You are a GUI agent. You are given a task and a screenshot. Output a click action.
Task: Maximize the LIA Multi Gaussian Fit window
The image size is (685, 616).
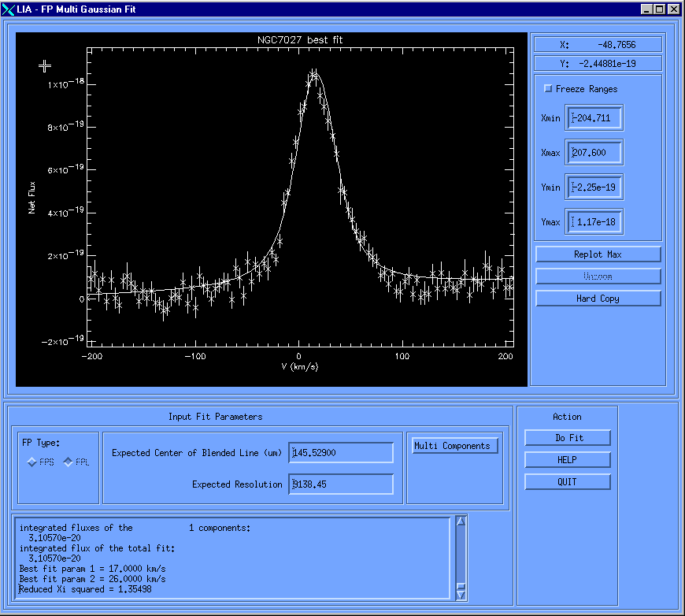pos(660,9)
